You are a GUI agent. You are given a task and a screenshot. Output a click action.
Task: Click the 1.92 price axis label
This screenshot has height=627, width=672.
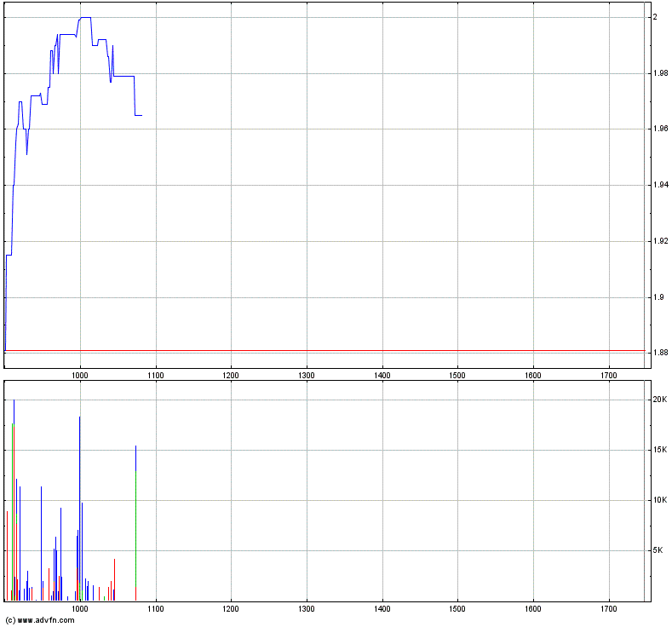tap(660, 241)
